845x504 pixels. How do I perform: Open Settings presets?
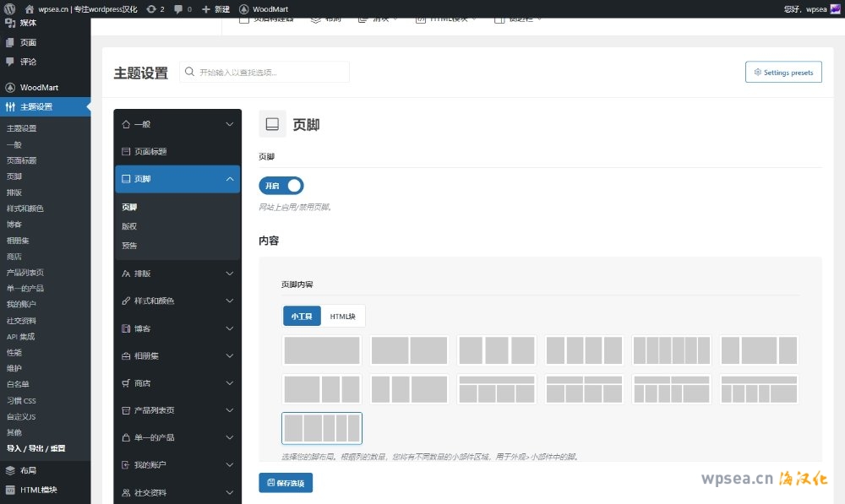click(x=783, y=73)
